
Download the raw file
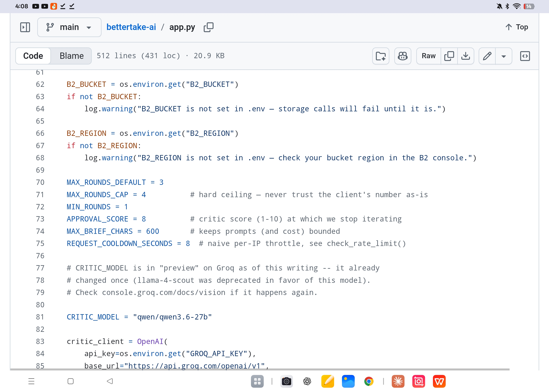466,56
